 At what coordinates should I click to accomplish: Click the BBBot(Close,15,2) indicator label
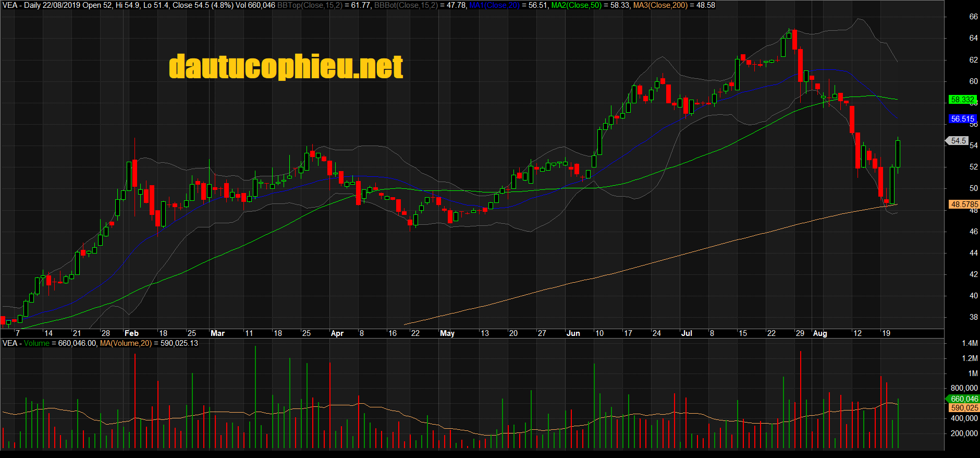406,5
